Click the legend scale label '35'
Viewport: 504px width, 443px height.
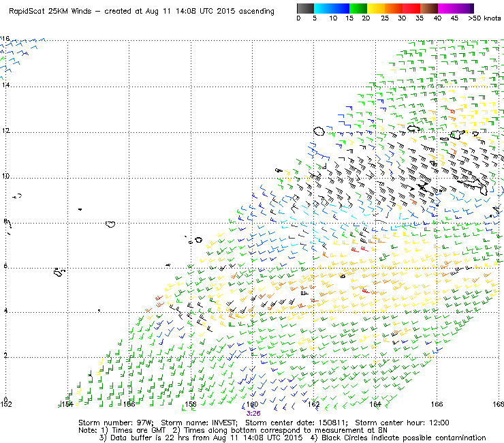click(x=420, y=18)
